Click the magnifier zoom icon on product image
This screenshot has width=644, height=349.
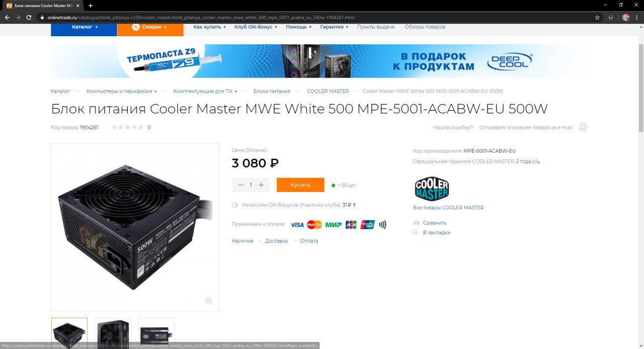click(x=209, y=301)
